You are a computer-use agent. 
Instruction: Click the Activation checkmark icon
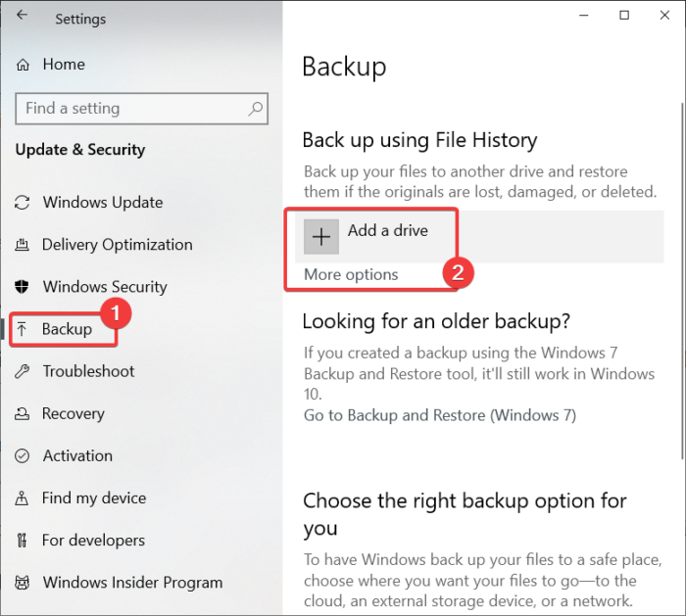[24, 455]
